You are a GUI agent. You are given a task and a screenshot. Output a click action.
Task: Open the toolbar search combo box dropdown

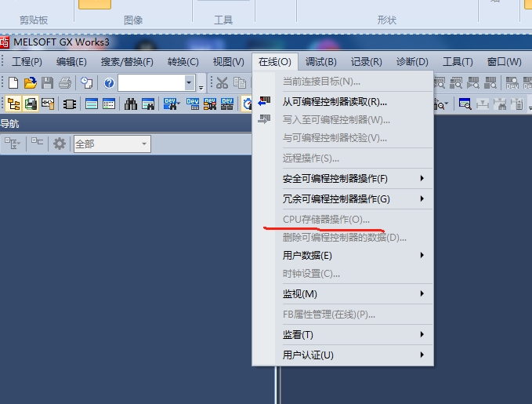[190, 82]
